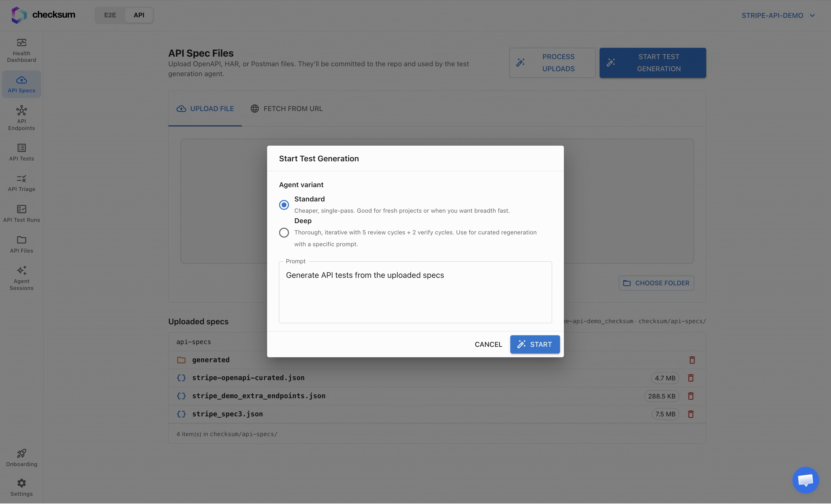Click the wand icon on the Start button

(x=521, y=344)
